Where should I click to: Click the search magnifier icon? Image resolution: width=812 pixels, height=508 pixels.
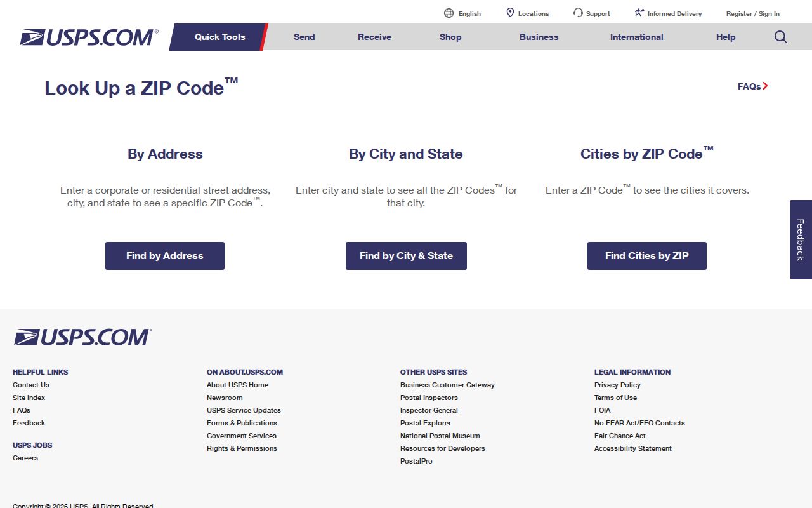[780, 37]
